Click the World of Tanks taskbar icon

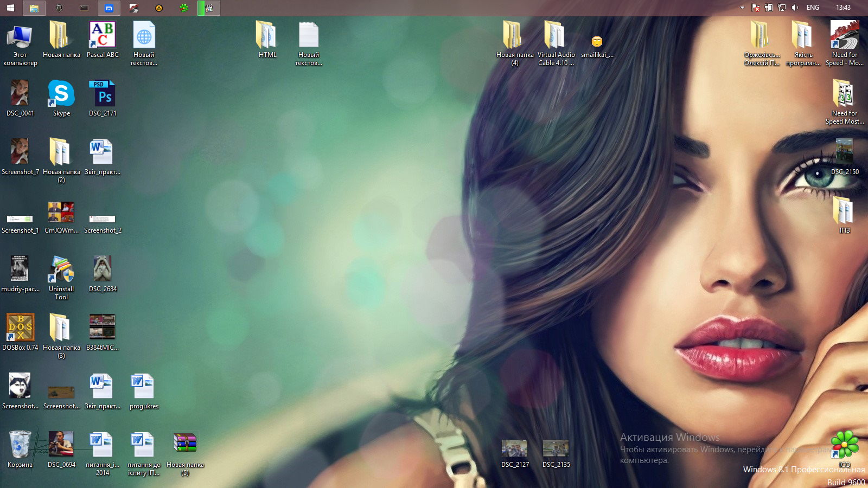click(x=59, y=8)
